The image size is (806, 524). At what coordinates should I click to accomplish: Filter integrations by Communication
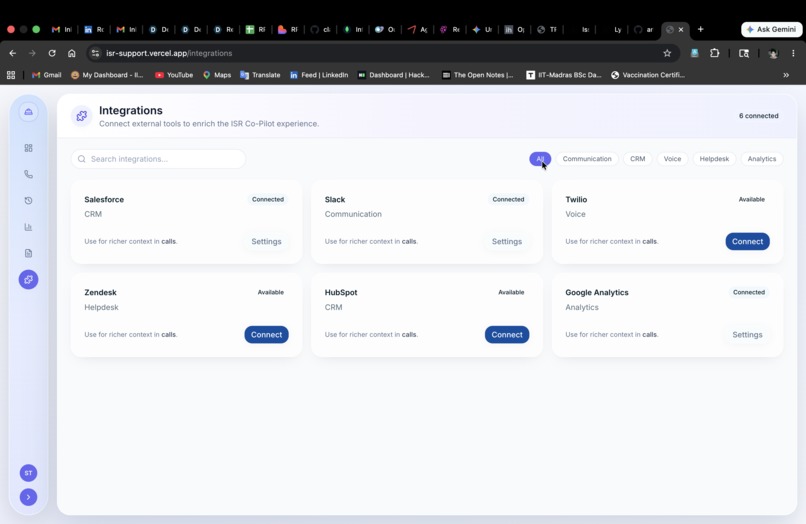click(587, 159)
